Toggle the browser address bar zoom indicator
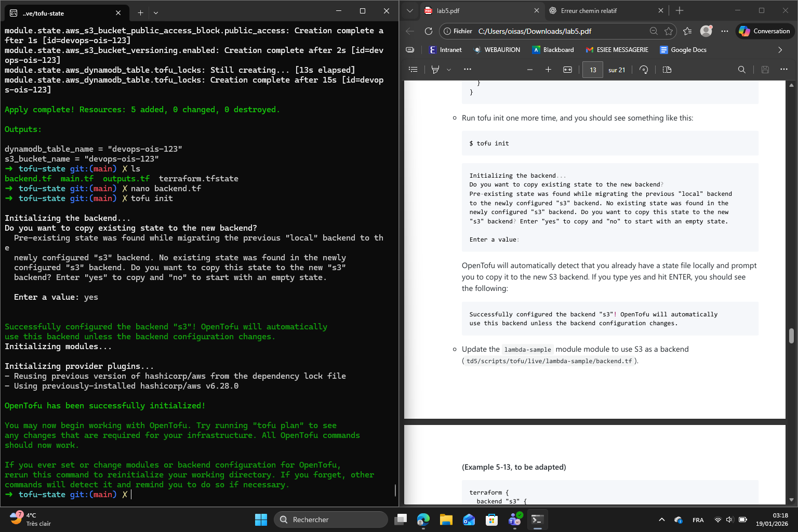Image resolution: width=798 pixels, height=532 pixels. (654, 31)
